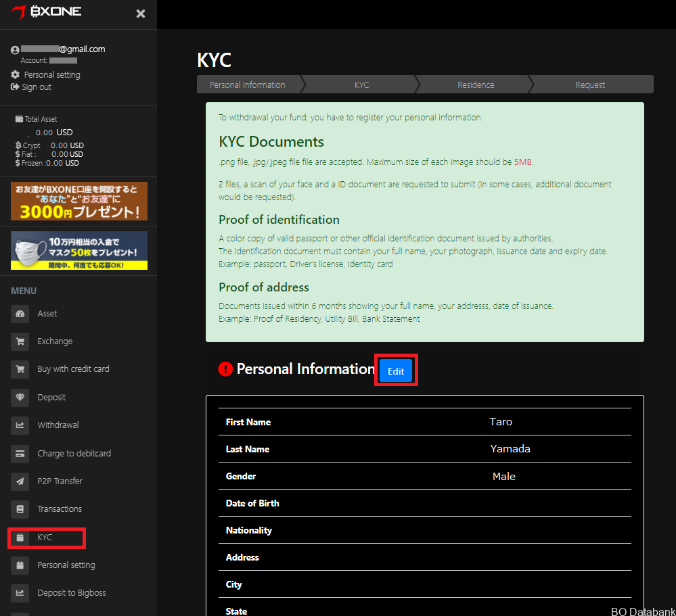Click the BXONE logo
The height and width of the screenshot is (616, 676).
point(47,12)
